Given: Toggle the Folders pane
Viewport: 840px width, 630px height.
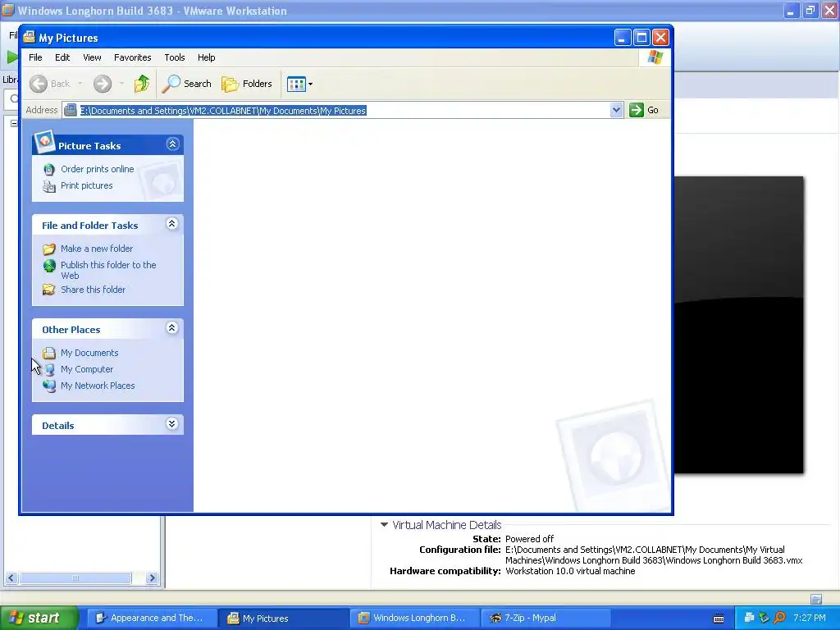Looking at the screenshot, I should point(247,84).
